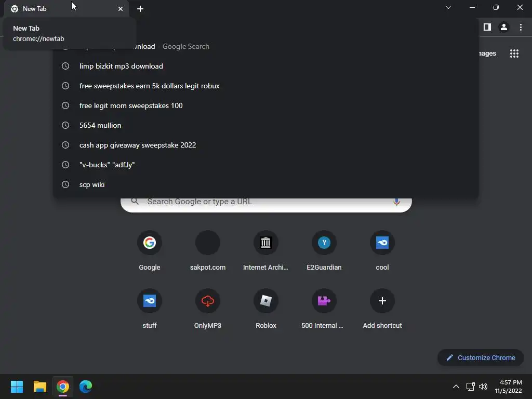The image size is (532, 399).
Task: Click the magnifier icon in the search box
Action: click(135, 201)
